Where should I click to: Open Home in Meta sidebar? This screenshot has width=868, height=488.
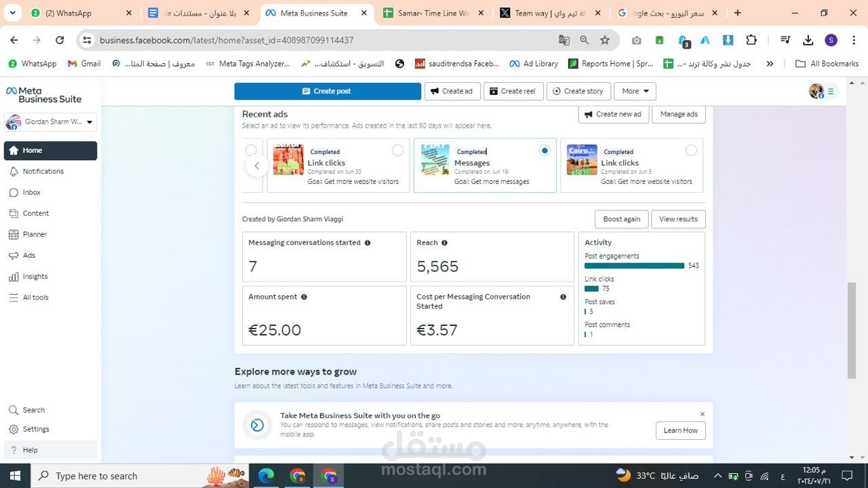(50, 151)
